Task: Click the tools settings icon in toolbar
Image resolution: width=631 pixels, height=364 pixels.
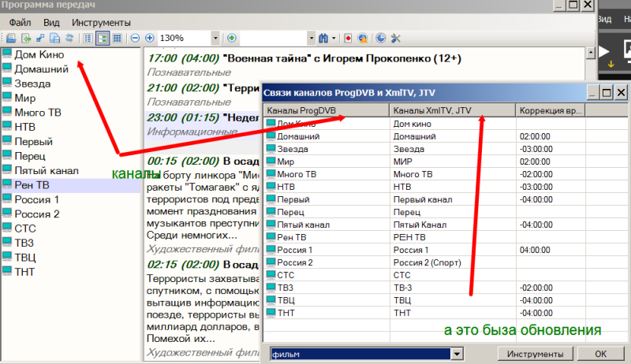Action: point(396,38)
